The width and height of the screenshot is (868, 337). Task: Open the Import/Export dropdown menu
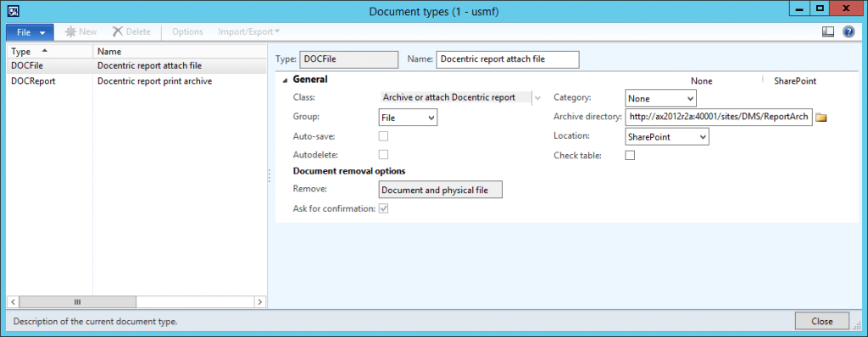coord(248,32)
